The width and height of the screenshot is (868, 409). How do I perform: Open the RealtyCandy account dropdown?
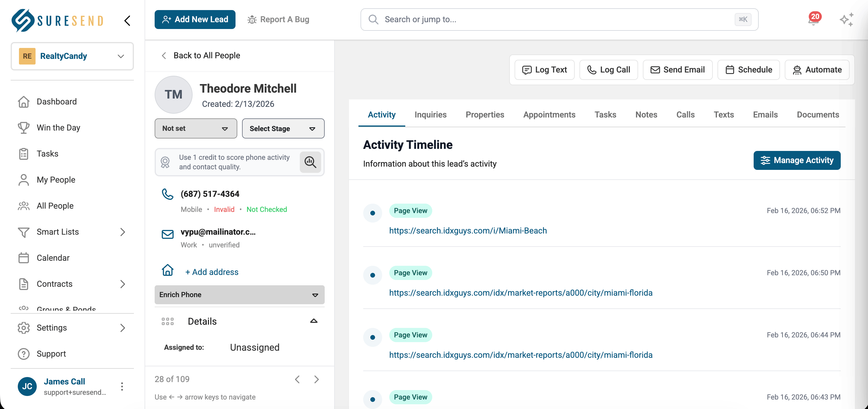click(x=72, y=56)
